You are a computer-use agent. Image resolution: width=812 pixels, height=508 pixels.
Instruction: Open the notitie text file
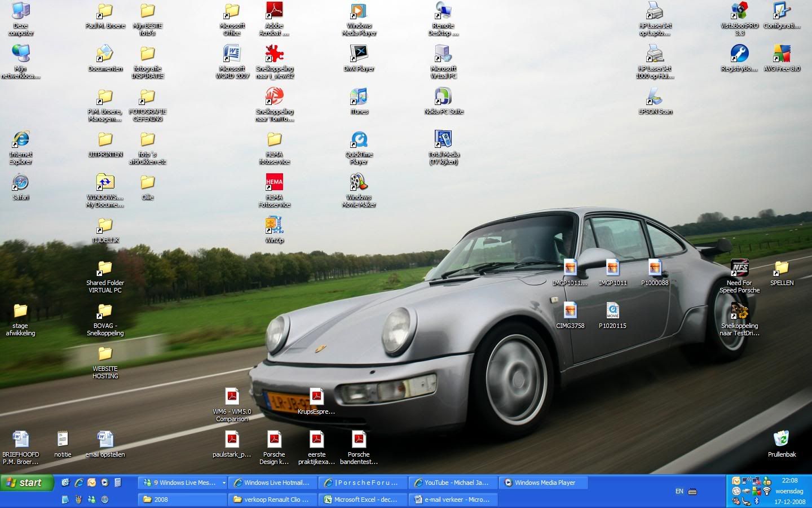[63, 444]
